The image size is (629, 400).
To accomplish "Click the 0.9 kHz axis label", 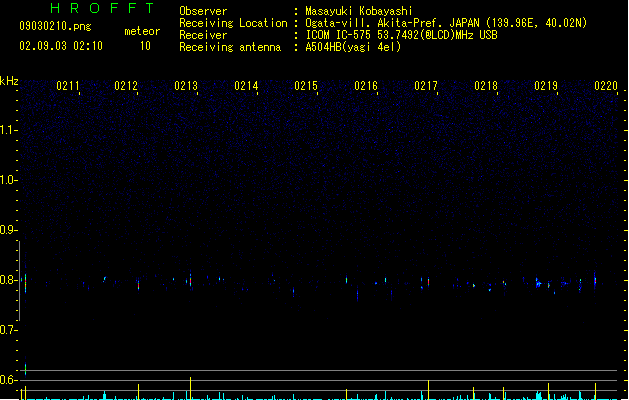I will point(8,230).
